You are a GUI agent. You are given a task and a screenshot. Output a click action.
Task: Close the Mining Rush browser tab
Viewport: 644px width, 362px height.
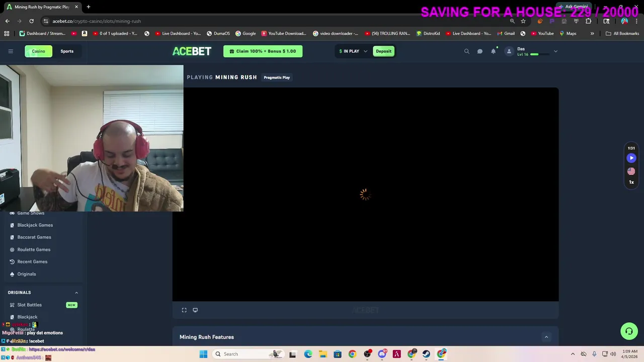76,7
